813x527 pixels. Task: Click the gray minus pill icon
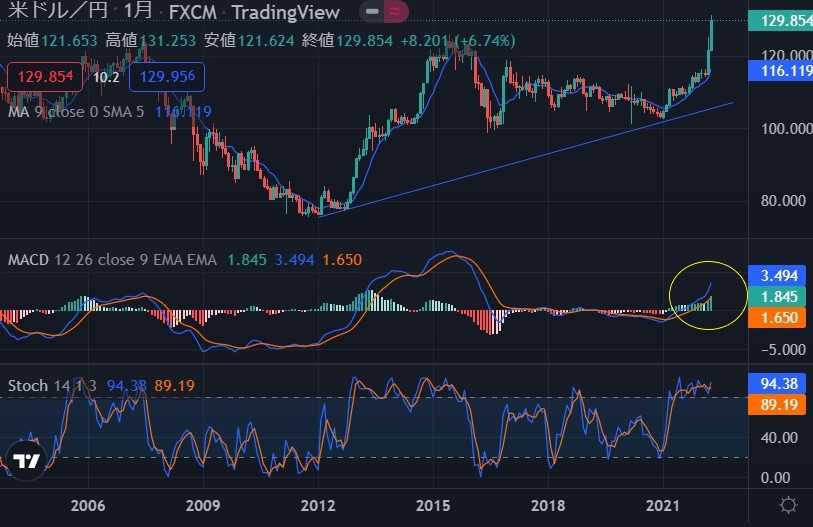tap(372, 11)
